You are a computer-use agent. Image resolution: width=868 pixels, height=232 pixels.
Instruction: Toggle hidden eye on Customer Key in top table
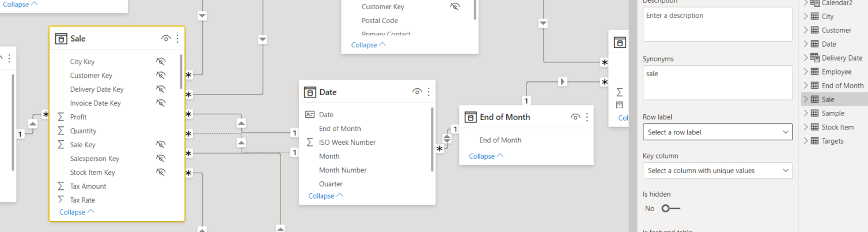coord(455,6)
